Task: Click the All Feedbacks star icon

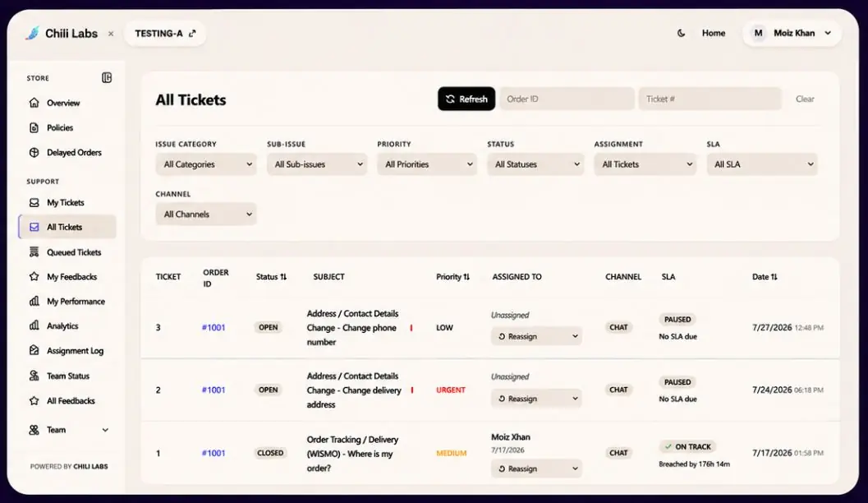Action: tap(34, 400)
